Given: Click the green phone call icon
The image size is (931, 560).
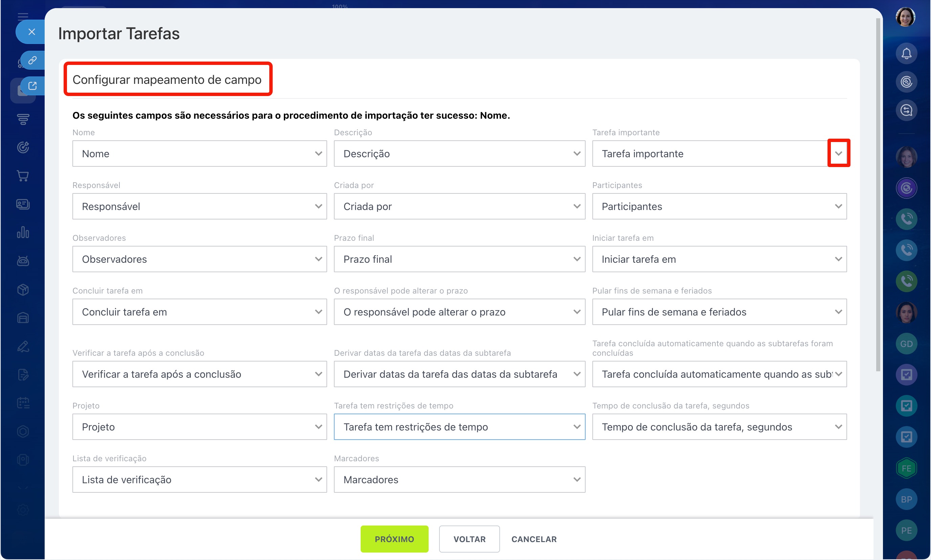Looking at the screenshot, I should point(906,281).
